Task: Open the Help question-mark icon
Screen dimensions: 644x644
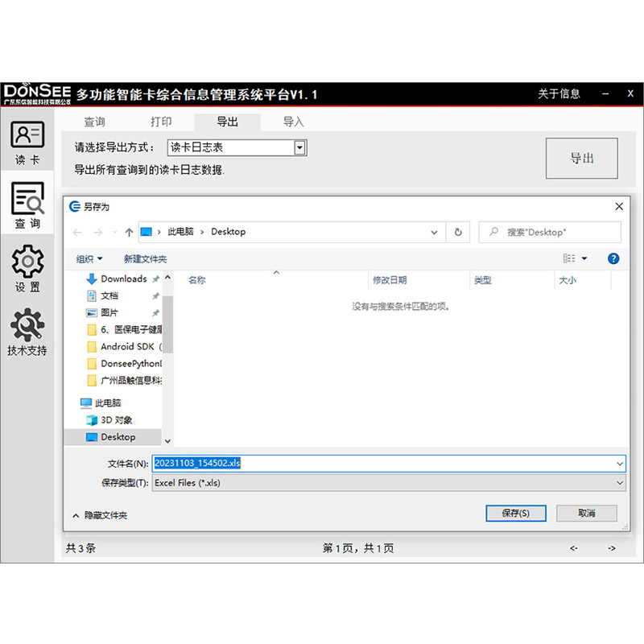Action: (x=613, y=258)
